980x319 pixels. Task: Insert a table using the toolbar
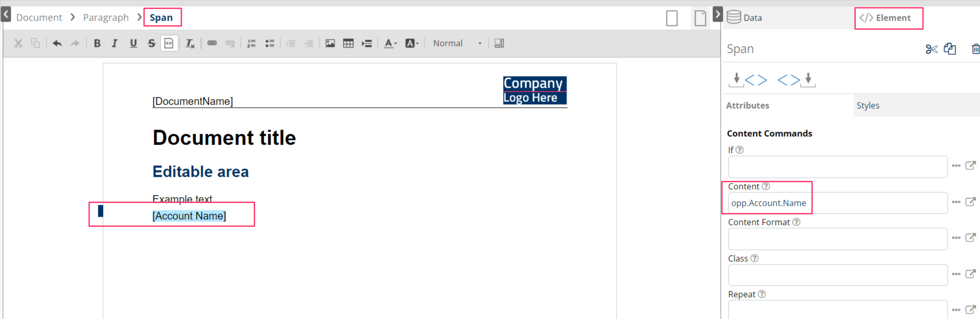[348, 44]
